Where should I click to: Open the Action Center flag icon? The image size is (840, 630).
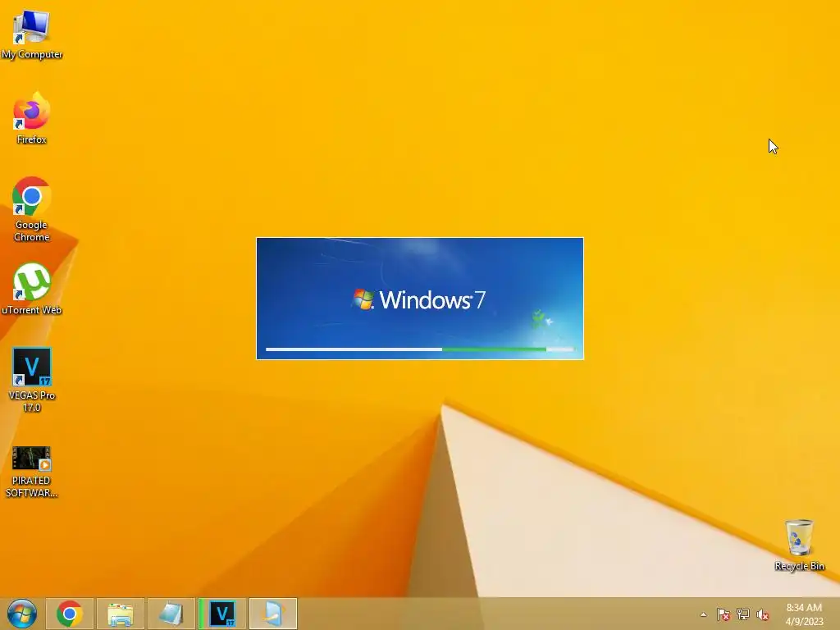click(724, 614)
